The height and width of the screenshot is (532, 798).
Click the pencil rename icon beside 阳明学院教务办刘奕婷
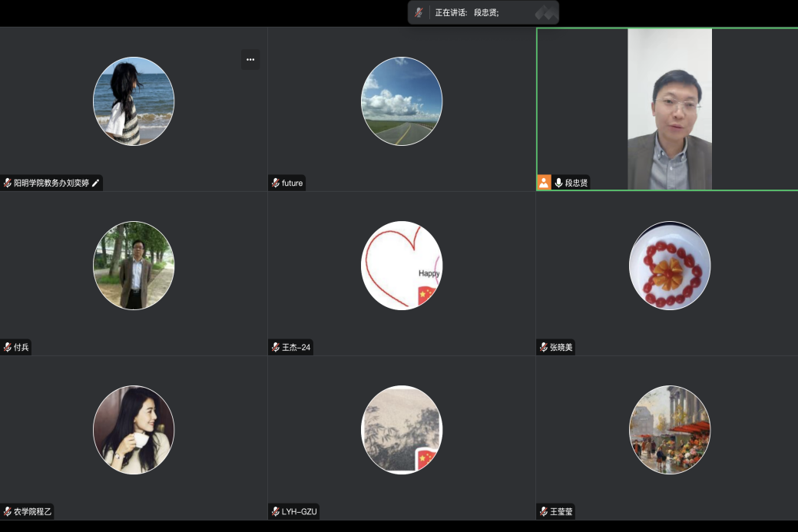[x=96, y=183]
